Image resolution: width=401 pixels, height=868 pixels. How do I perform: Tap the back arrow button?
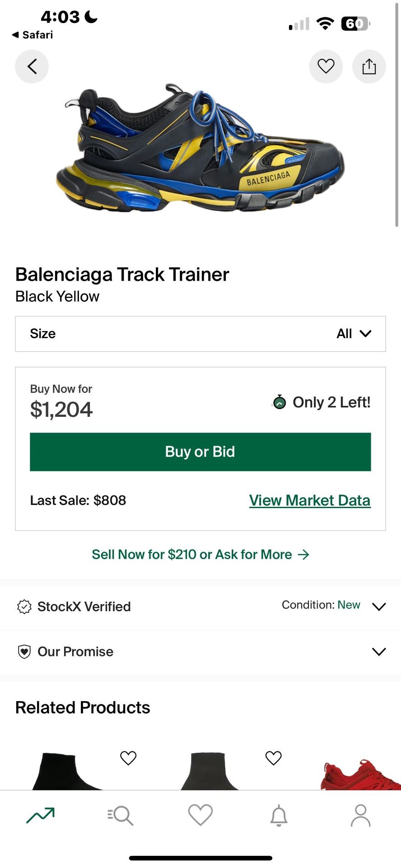tap(32, 66)
